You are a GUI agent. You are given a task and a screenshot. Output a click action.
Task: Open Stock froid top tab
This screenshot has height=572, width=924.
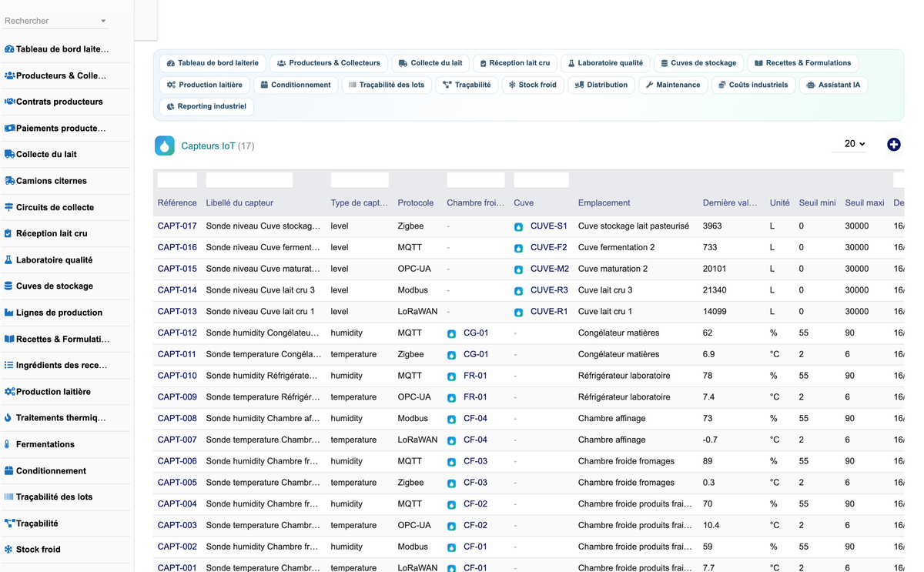pyautogui.click(x=532, y=85)
